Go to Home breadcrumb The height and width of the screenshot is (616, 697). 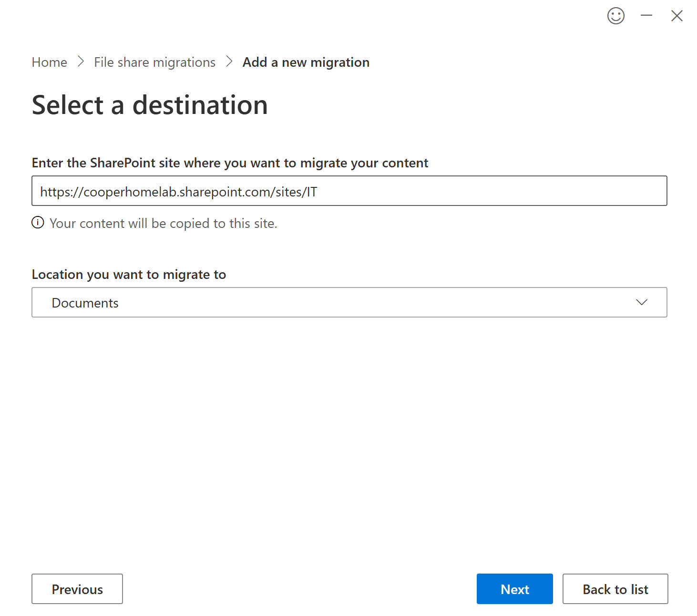point(49,62)
